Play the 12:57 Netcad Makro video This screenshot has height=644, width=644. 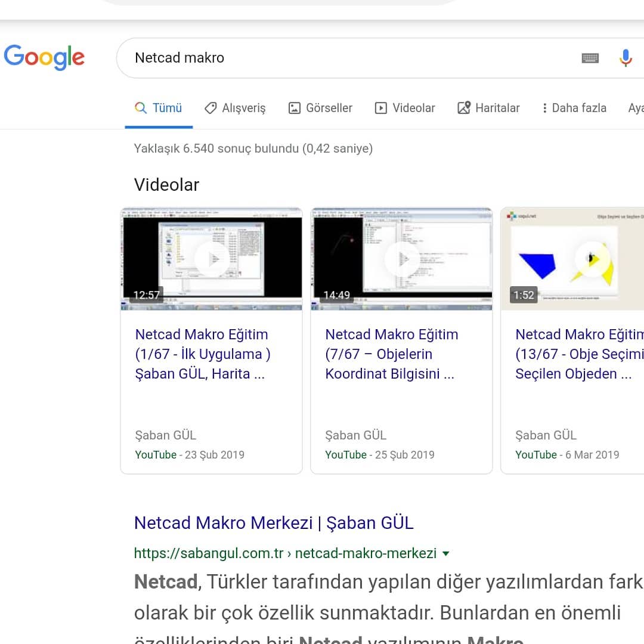coord(212,259)
